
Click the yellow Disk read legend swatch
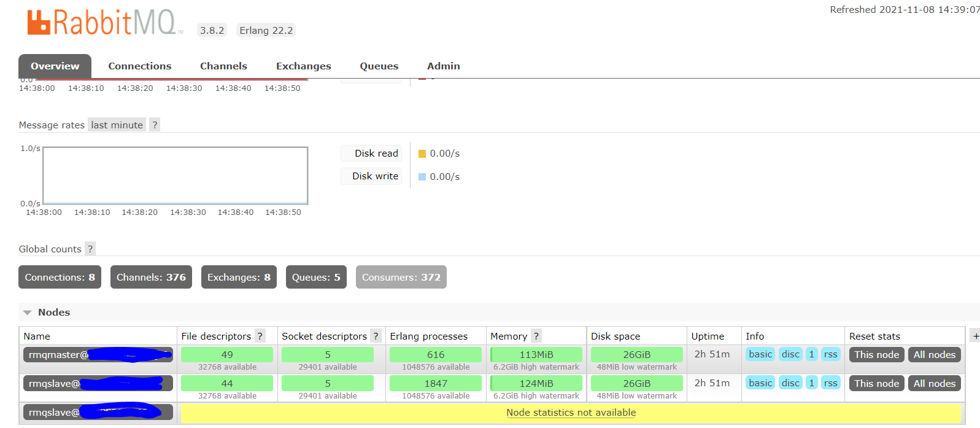coord(422,154)
